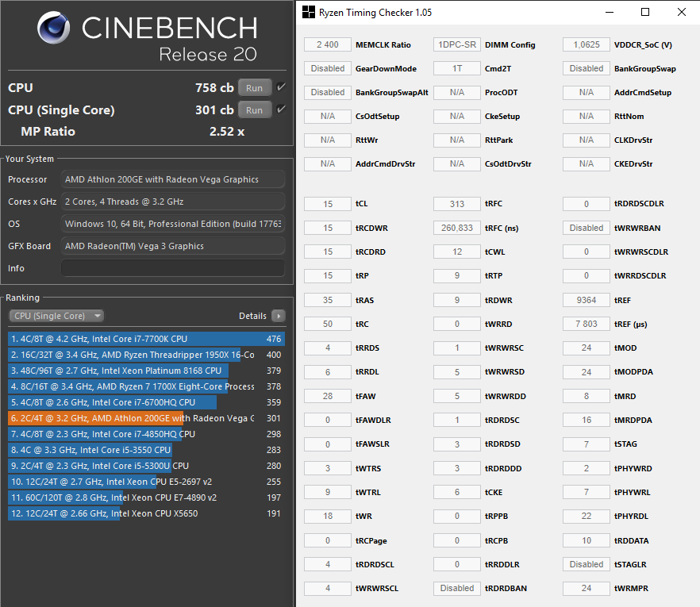Screen dimensions: 700x607
Task: Toggle the CPU (Single Core) test checkbox
Action: coord(281,109)
